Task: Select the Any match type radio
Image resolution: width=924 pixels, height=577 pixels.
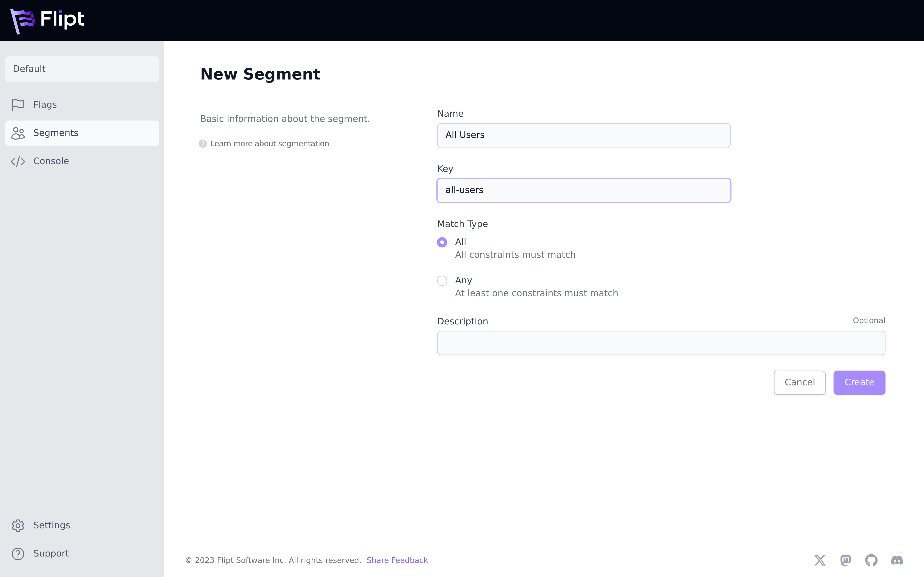Action: coord(442,281)
